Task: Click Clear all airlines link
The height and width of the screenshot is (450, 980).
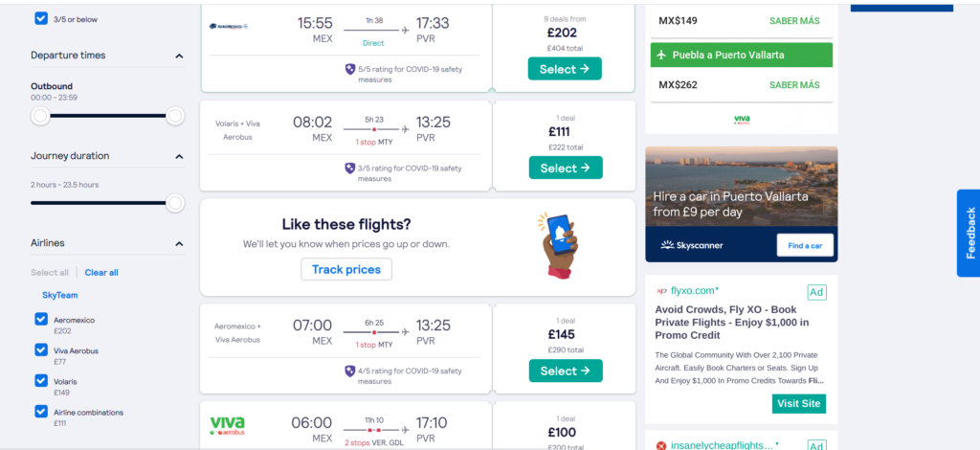Action: tap(101, 273)
